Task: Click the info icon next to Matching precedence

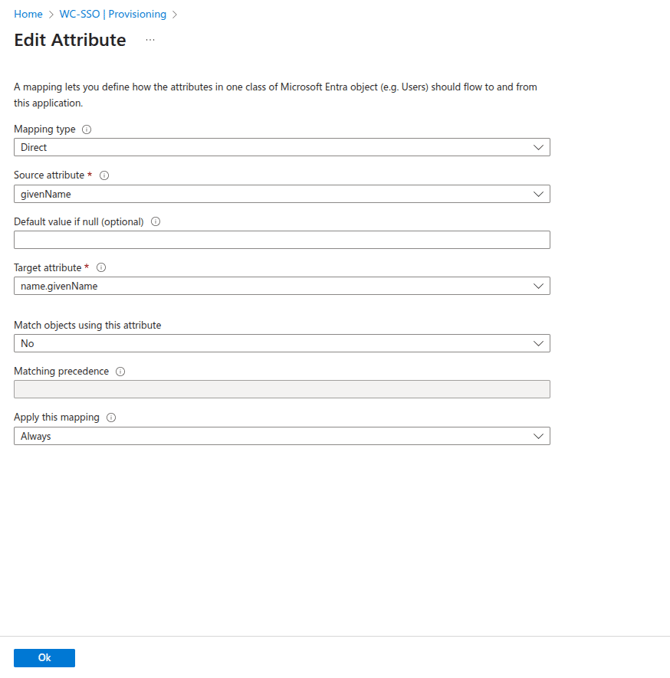Action: click(120, 372)
